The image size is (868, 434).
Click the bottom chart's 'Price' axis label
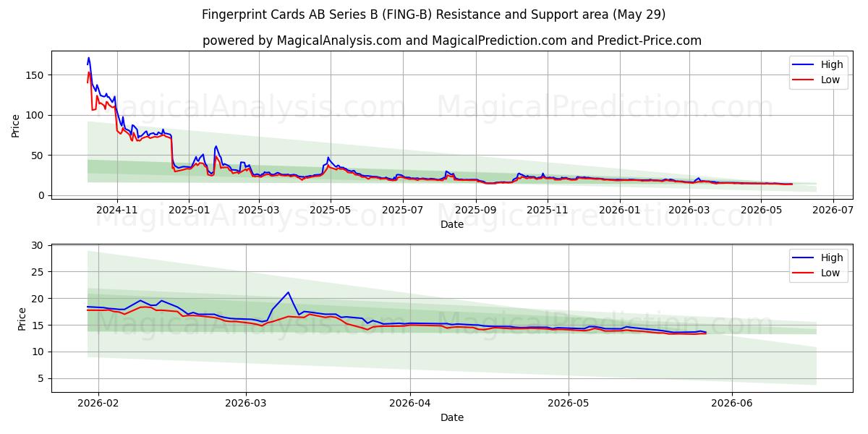(22, 319)
